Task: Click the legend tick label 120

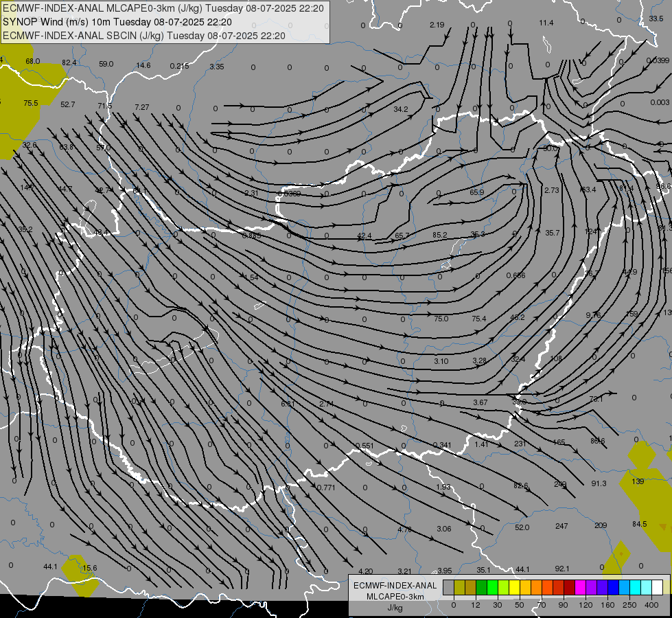Action: pyautogui.click(x=586, y=605)
